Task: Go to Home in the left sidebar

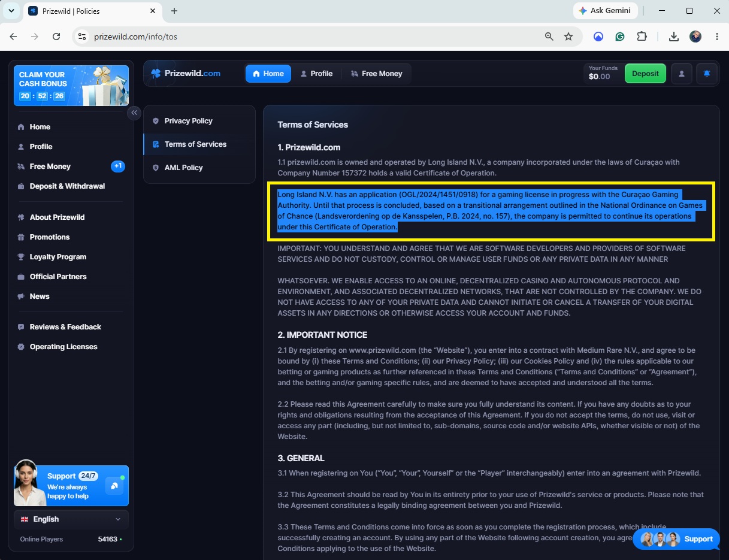Action: 71,127
